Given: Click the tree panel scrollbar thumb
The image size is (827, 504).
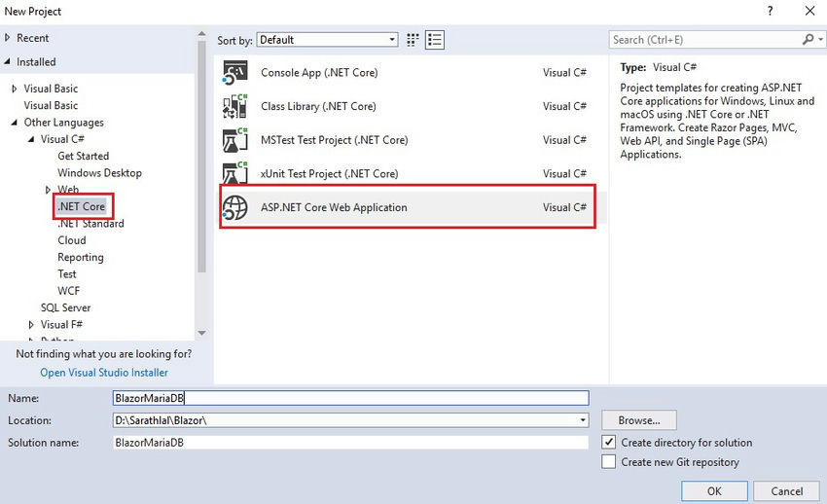Looking at the screenshot, I should (x=201, y=157).
